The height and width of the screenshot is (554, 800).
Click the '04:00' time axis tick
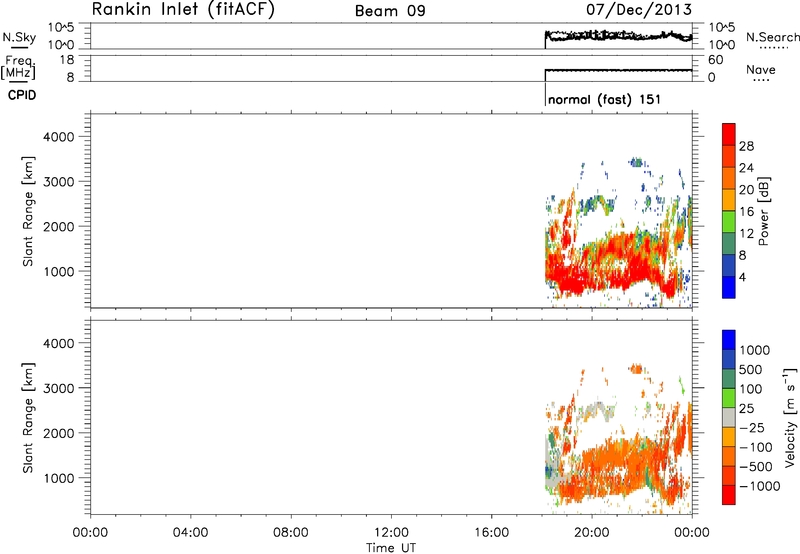(x=190, y=533)
